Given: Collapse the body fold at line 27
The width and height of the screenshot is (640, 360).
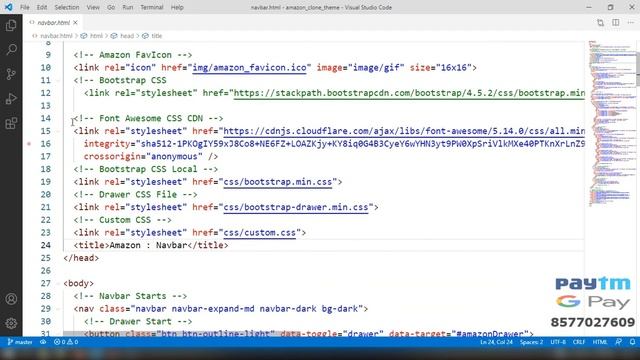Looking at the screenshot, I should pos(58,283).
